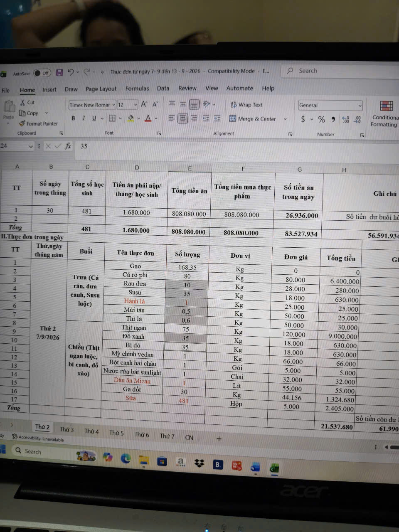
Task: Apply Comma Style format
Action: click(333, 120)
